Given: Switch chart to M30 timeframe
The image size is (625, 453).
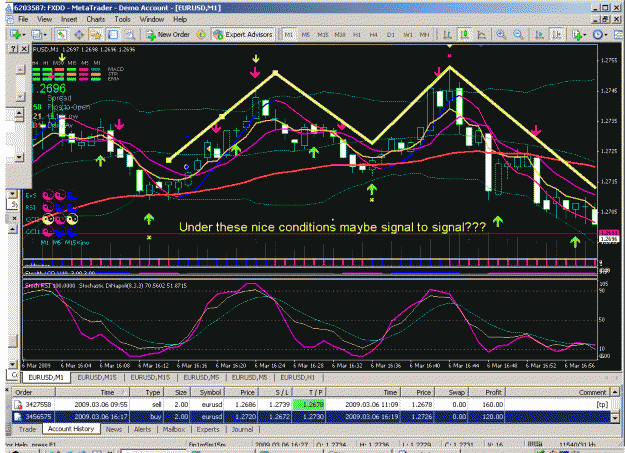Looking at the screenshot, I should (340, 35).
